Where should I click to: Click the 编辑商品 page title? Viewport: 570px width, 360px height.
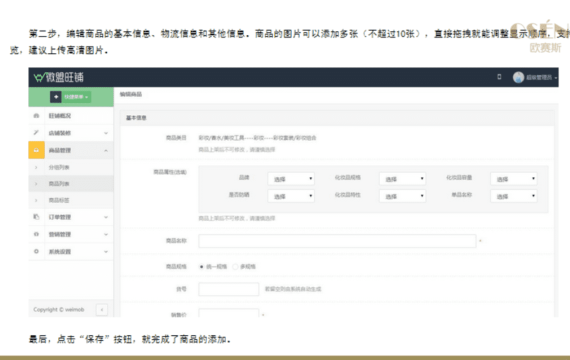coord(131,94)
